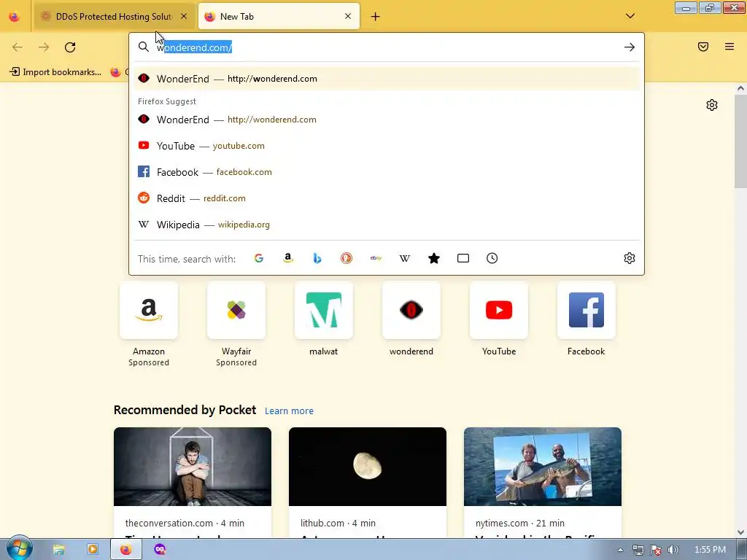This screenshot has height=560, width=747.
Task: Click the forward navigation arrow
Action: click(44, 47)
